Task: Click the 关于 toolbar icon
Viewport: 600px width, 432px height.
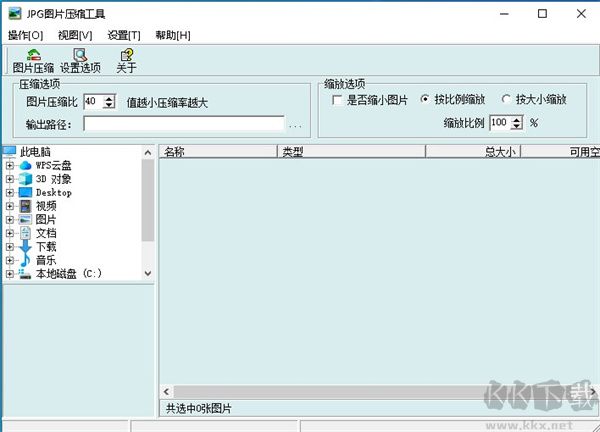Action: [127, 55]
